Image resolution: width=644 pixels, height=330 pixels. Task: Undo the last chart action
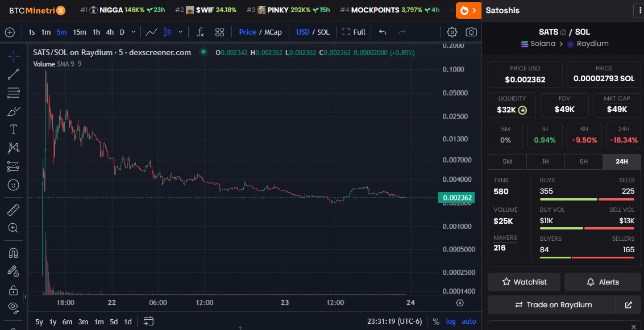383,32
